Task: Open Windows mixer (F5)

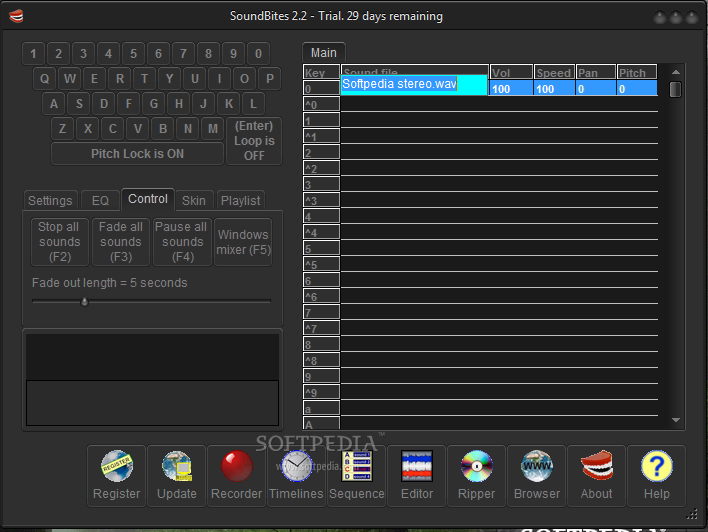Action: (x=243, y=242)
